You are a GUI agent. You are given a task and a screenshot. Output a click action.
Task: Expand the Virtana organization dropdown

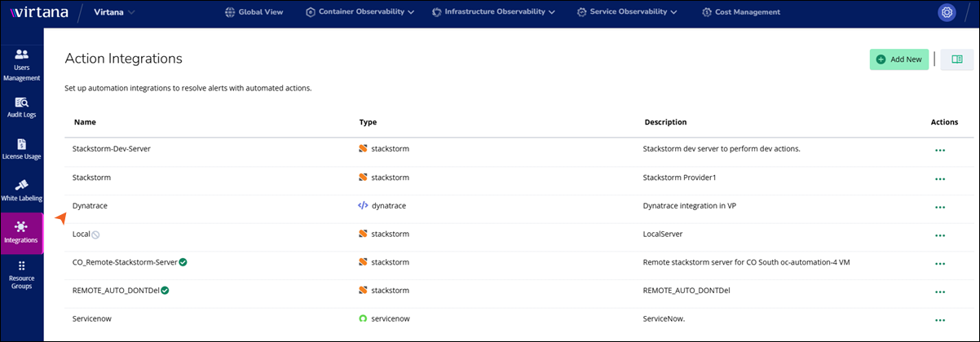(114, 12)
